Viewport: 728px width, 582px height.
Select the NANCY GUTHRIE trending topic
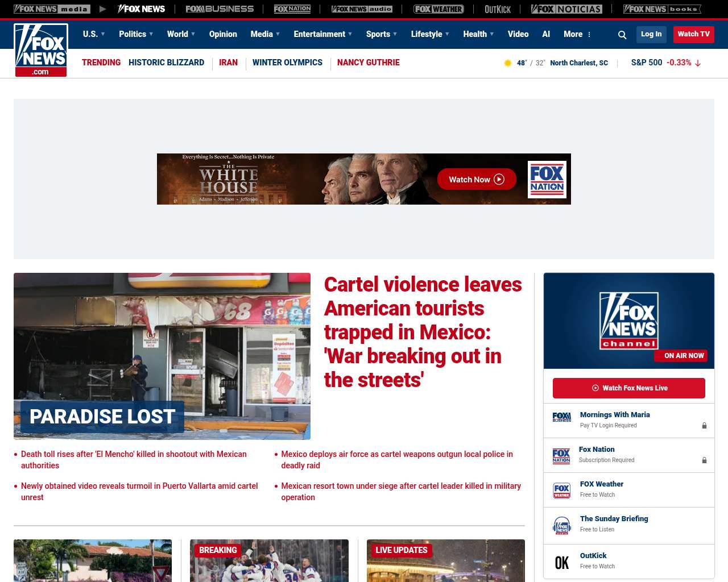pyautogui.click(x=368, y=63)
